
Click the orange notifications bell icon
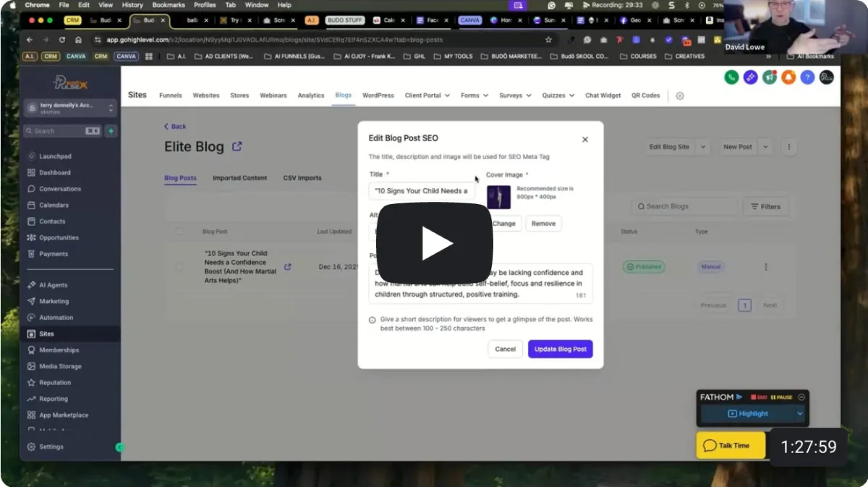click(x=788, y=77)
